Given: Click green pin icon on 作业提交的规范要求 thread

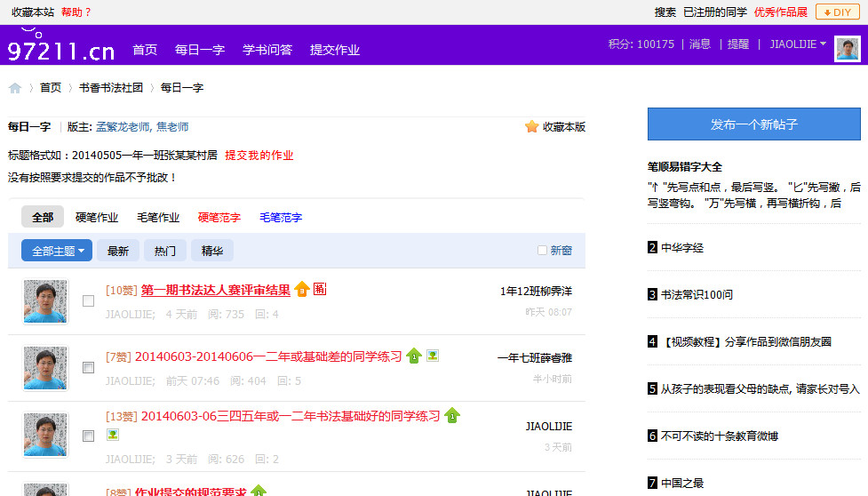Looking at the screenshot, I should 259,491.
